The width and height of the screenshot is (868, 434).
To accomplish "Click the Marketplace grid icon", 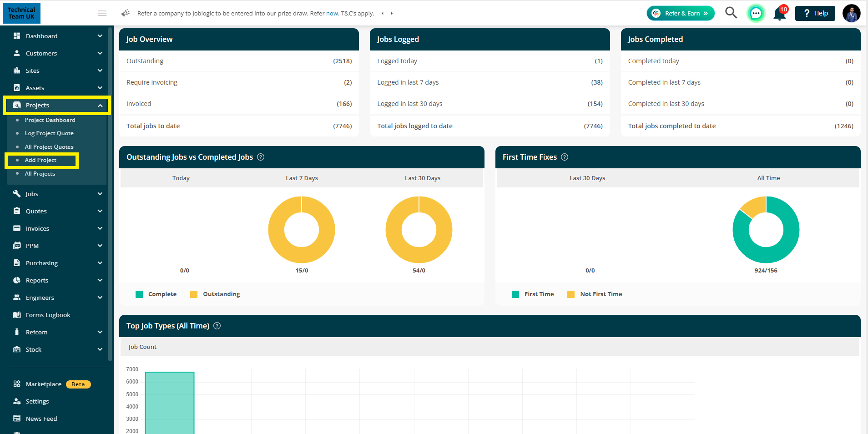I will [x=17, y=384].
